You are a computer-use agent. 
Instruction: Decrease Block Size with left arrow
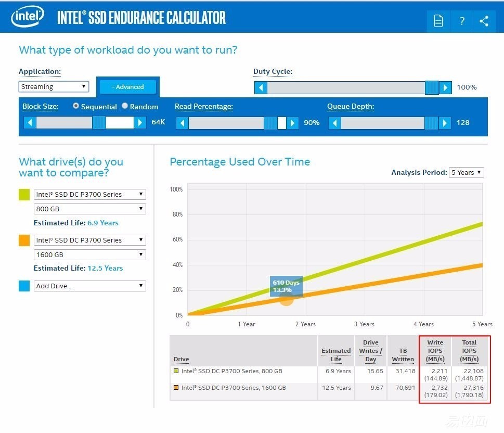pos(30,123)
